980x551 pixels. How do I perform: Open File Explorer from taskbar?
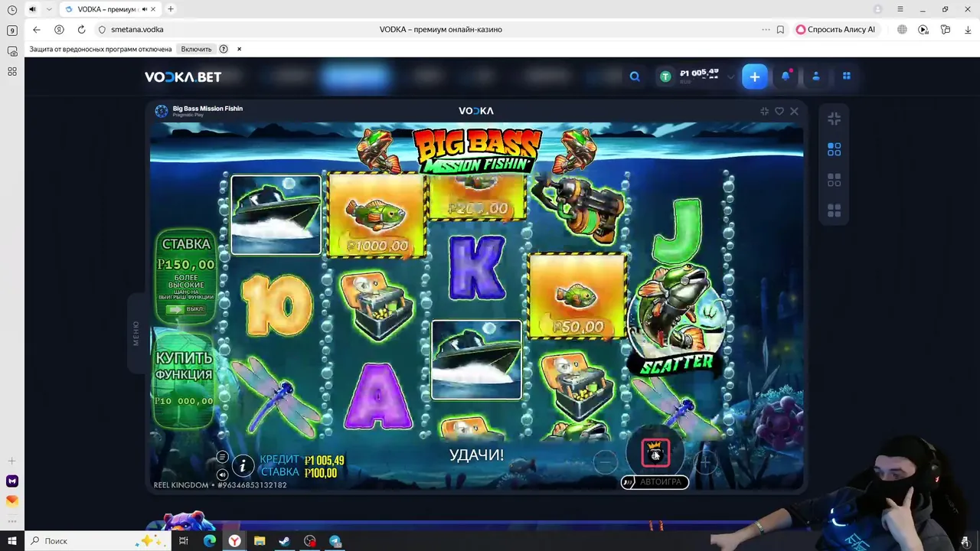pos(260,541)
